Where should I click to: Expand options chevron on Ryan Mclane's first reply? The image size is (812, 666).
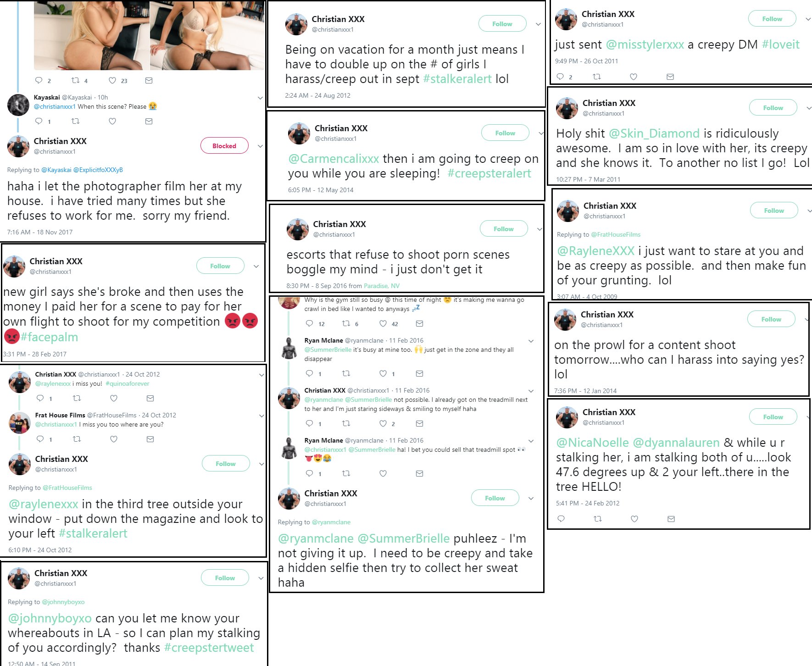tap(531, 341)
